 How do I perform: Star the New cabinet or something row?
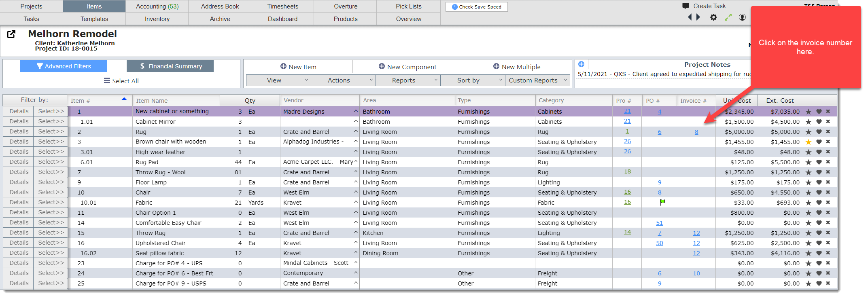(x=809, y=112)
